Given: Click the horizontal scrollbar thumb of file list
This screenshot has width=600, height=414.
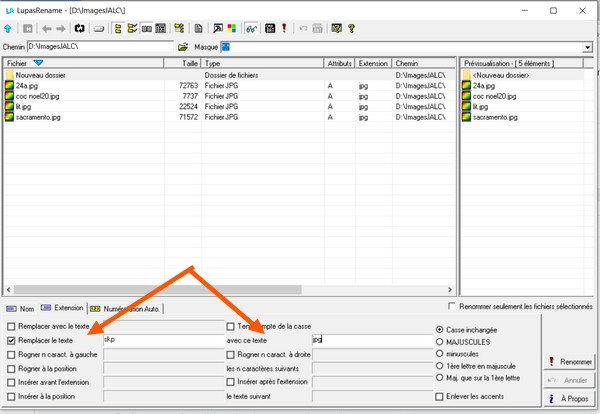Looking at the screenshot, I should (x=158, y=290).
